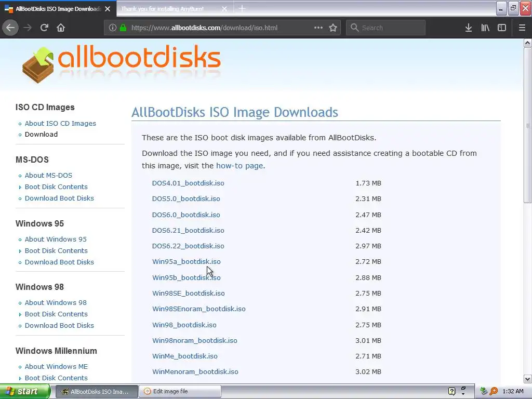Download Win98noram_bootdisk.iso
The image size is (532, 399).
[x=195, y=341]
